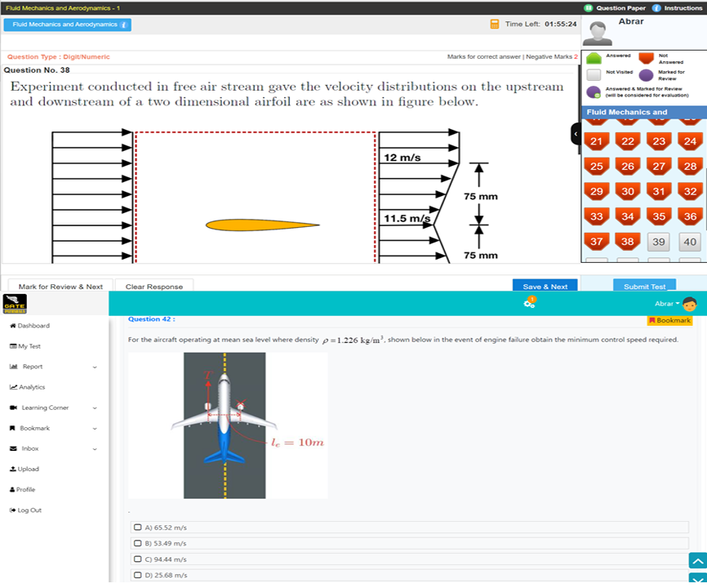The width and height of the screenshot is (707, 588).
Task: Tick option D) 25.68 m/s
Action: pos(140,576)
